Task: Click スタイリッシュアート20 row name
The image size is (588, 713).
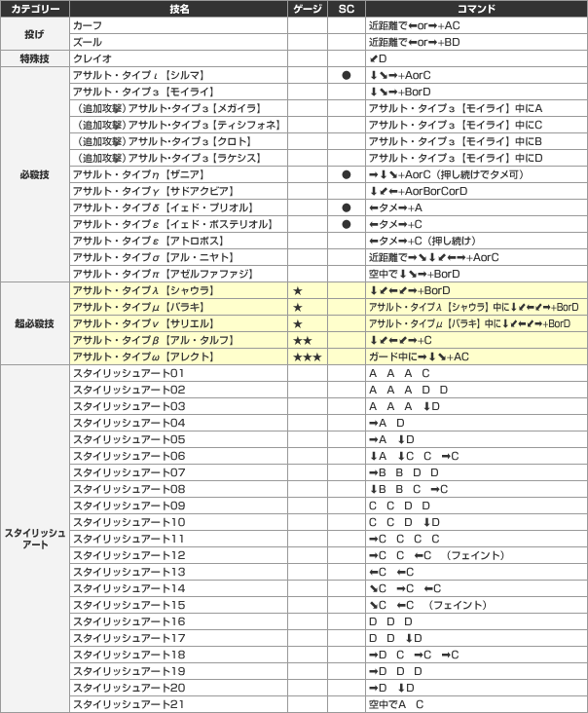Action: pyautogui.click(x=129, y=688)
